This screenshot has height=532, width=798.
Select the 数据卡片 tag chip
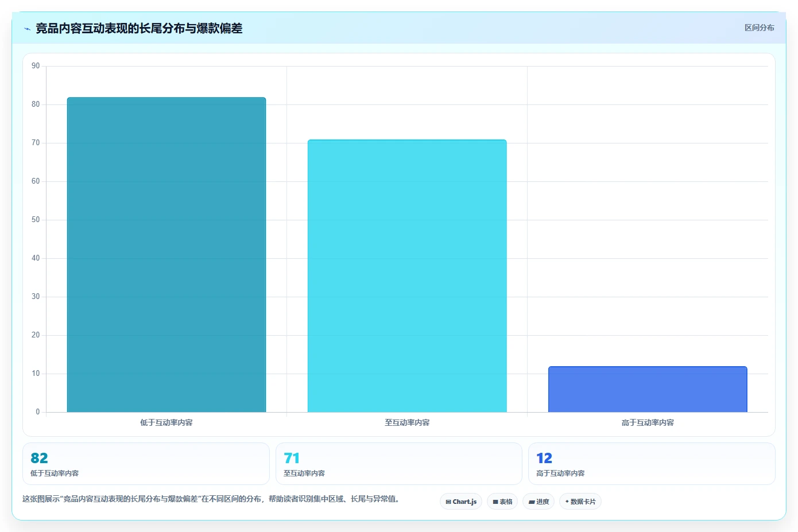point(580,502)
